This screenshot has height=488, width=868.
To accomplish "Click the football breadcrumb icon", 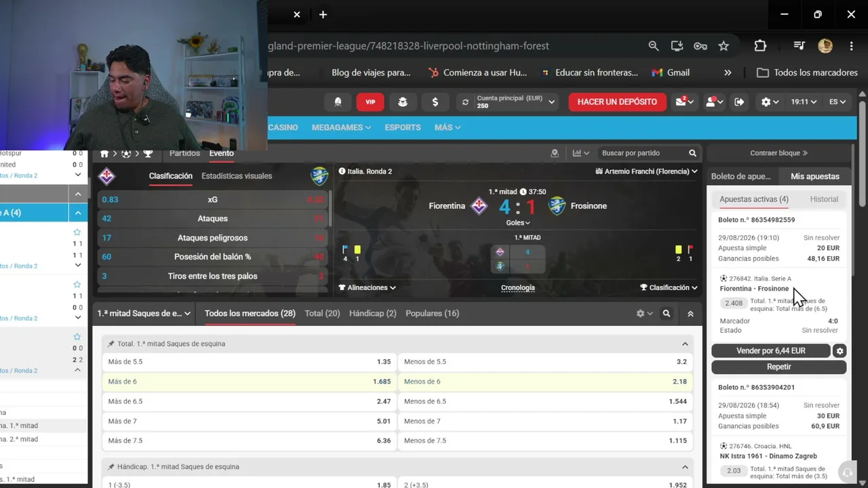I will [126, 154].
